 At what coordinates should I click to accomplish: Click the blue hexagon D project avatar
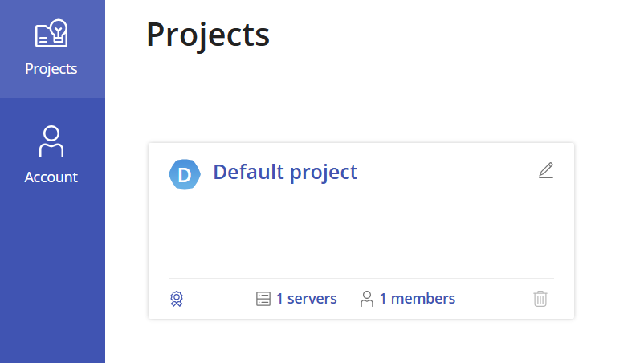point(184,174)
